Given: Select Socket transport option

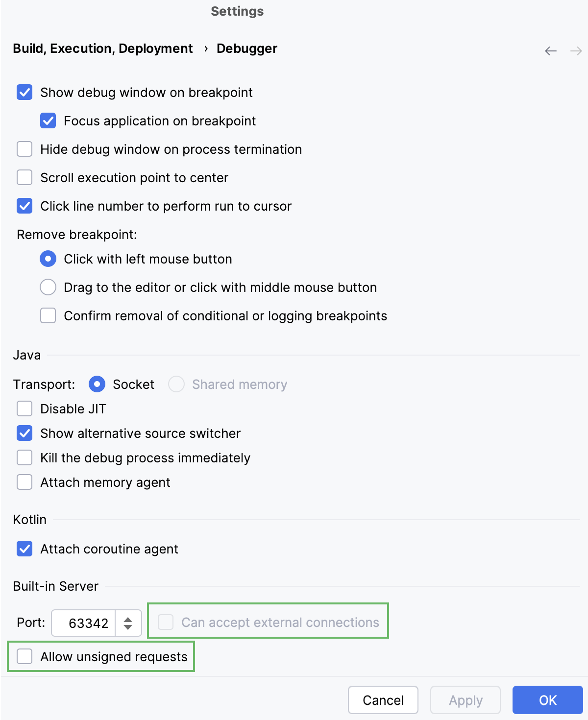Looking at the screenshot, I should point(97,384).
